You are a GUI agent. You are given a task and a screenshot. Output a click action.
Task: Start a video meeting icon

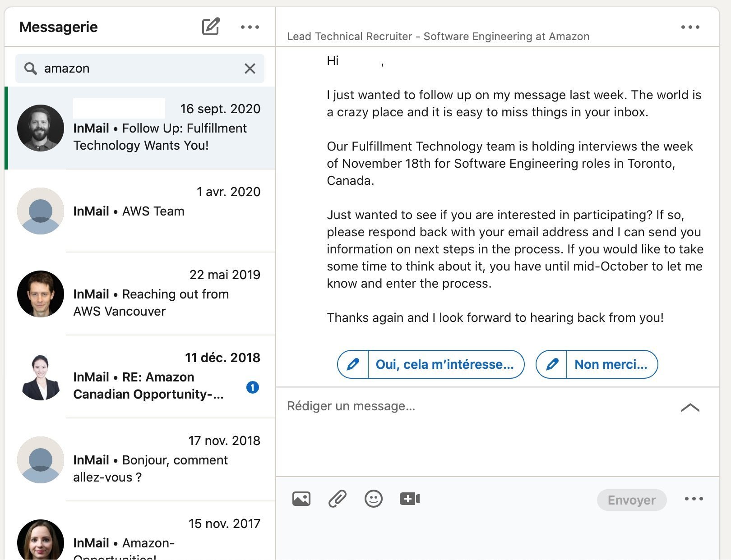[x=409, y=499]
